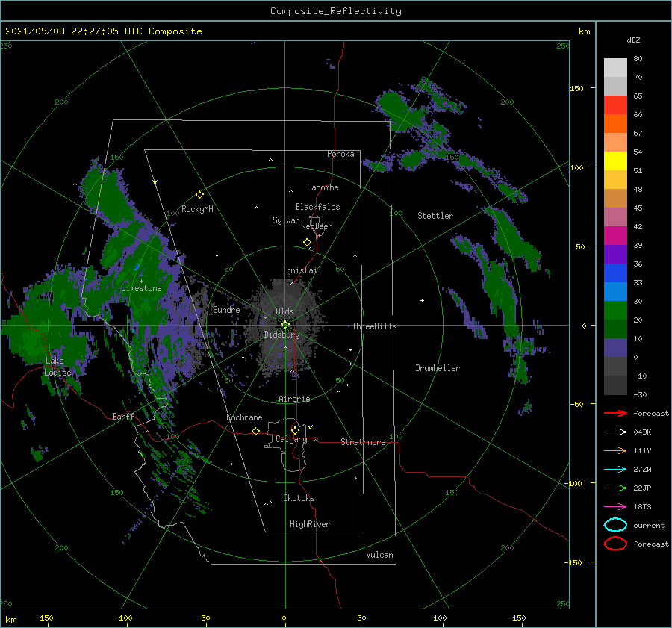
Task: Click the cyan 27ZW arrow legend icon
Action: click(x=615, y=469)
